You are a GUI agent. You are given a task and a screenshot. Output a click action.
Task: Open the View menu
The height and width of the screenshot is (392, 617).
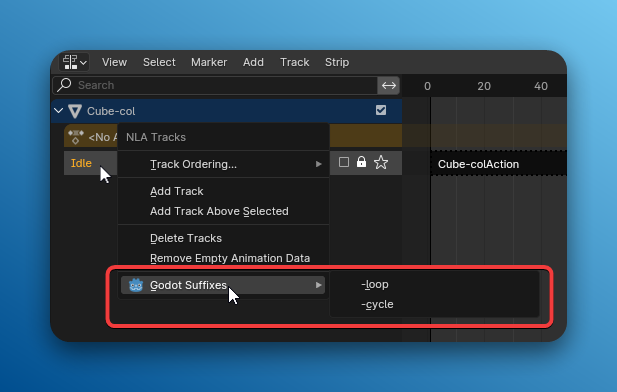tap(115, 62)
